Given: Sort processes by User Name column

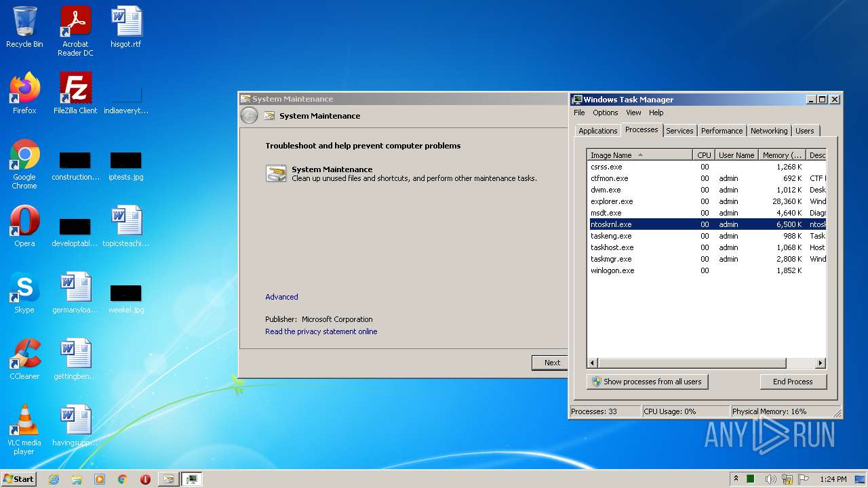Looking at the screenshot, I should 736,155.
